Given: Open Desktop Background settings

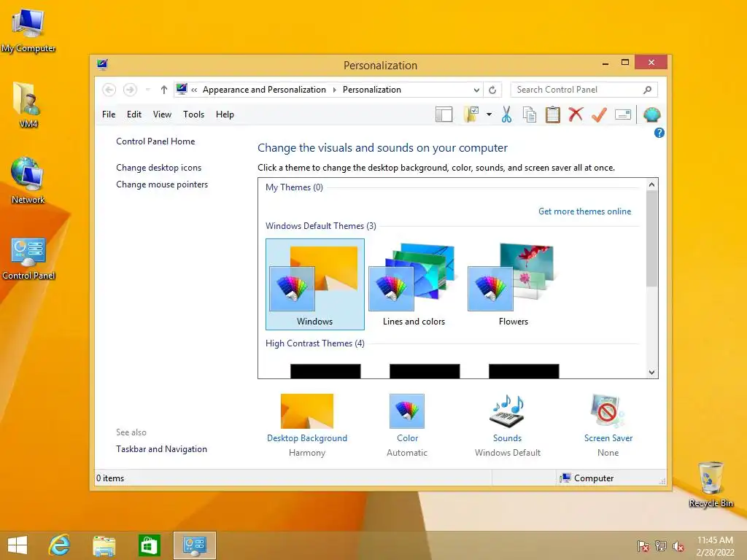Looking at the screenshot, I should 307,425.
